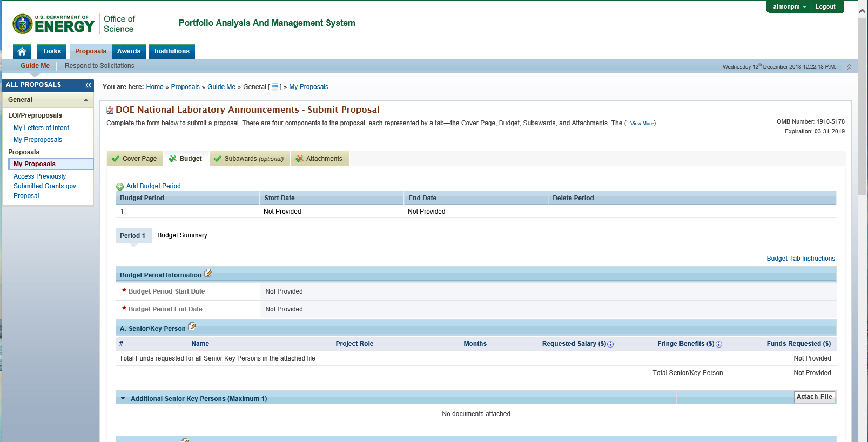Click the page vertical scrollbar
Screen dimensions: 868x442
863,105
